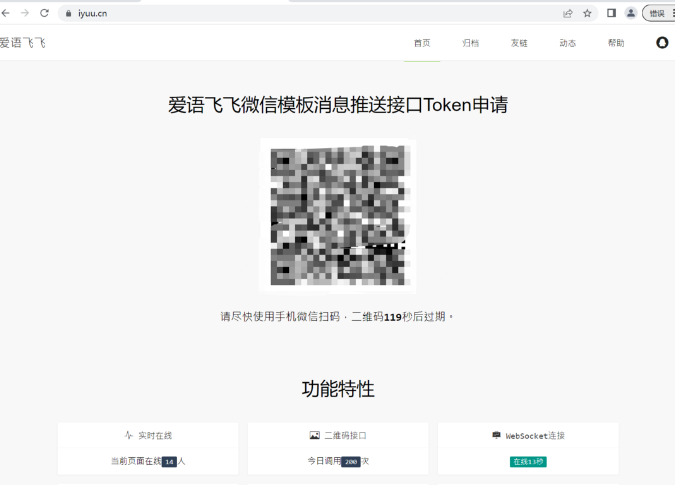
Task: Open the share page icon
Action: pos(568,13)
